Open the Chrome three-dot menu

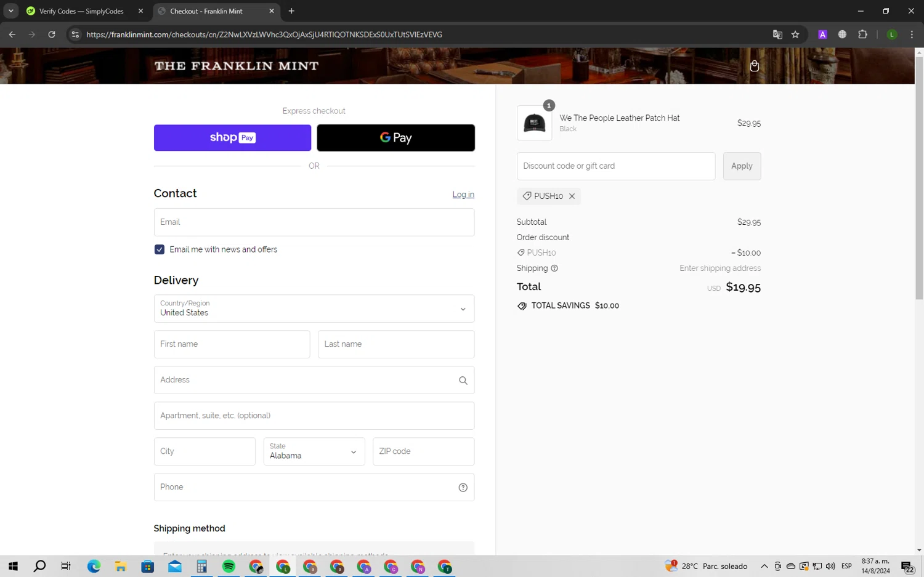[x=912, y=34]
